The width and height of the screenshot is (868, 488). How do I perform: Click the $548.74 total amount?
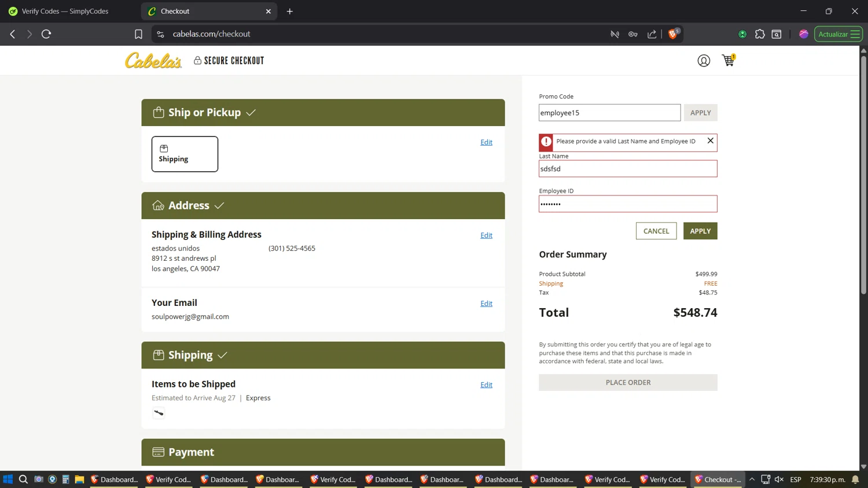695,312
